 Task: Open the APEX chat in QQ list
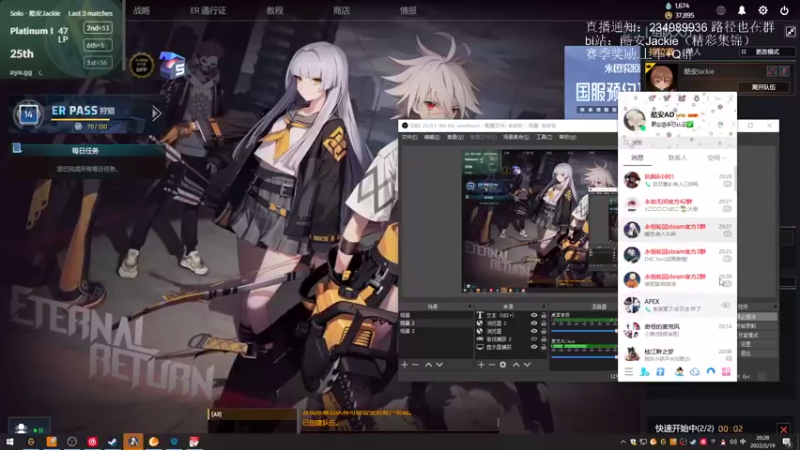point(677,305)
